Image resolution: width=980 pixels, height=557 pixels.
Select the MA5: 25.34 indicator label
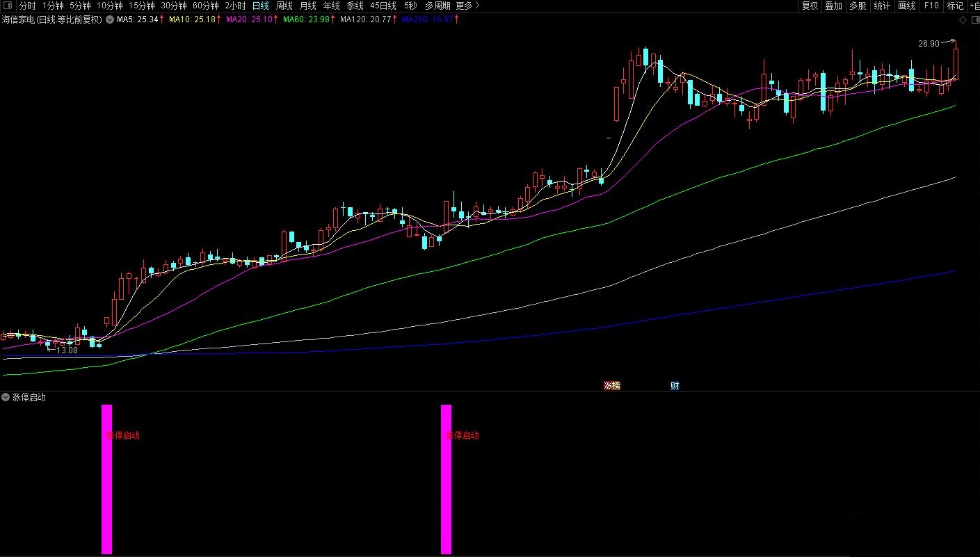pos(138,19)
